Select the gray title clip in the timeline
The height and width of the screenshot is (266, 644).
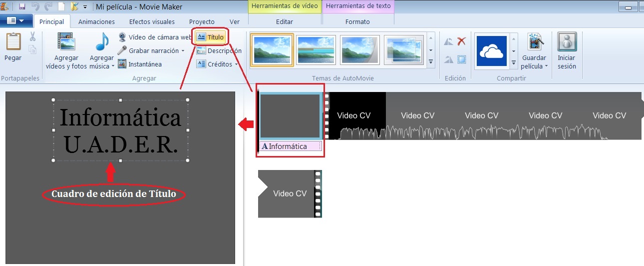click(x=290, y=116)
